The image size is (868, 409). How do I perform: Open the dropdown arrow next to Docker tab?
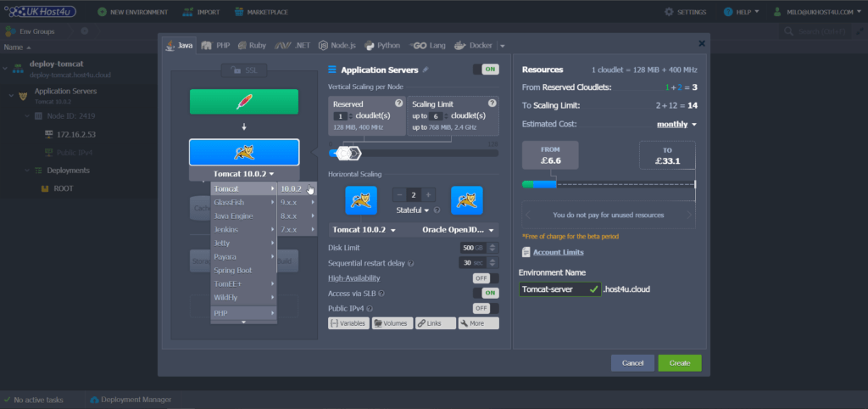pos(502,46)
